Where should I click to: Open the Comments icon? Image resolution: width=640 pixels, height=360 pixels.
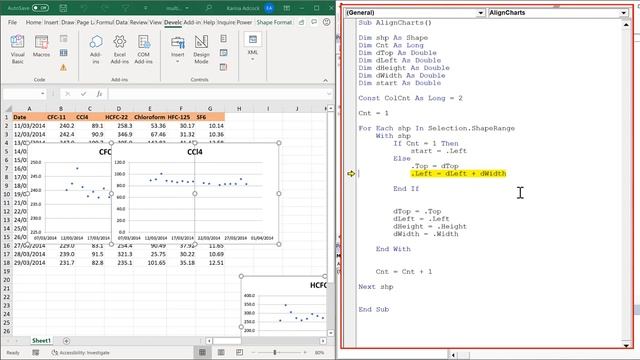(x=314, y=22)
